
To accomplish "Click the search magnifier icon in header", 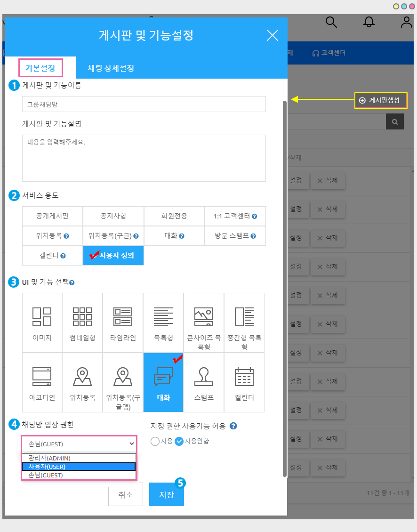I will (x=331, y=22).
